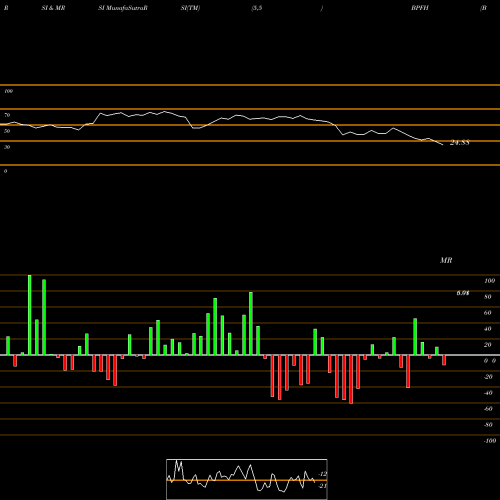Click the MR value '6.94' label

(463, 293)
